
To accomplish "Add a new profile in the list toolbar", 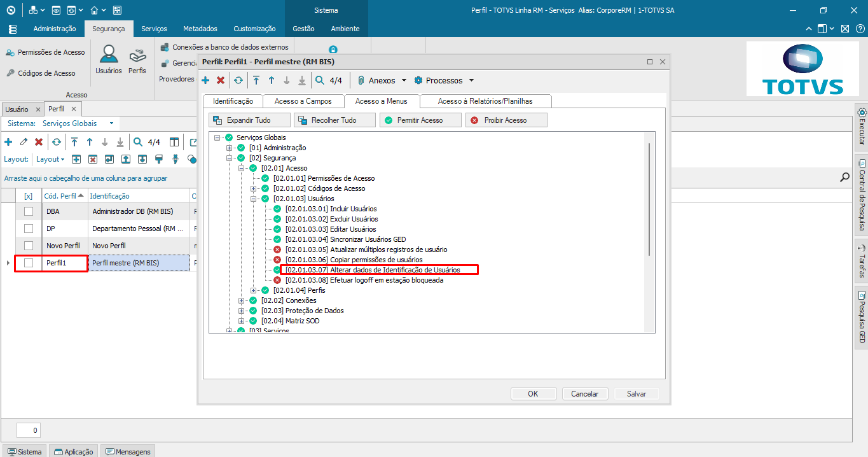I will click(8, 142).
